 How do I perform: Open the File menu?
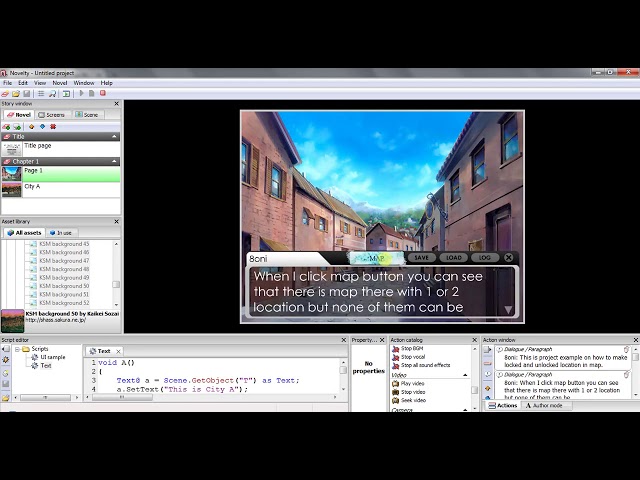[x=7, y=83]
